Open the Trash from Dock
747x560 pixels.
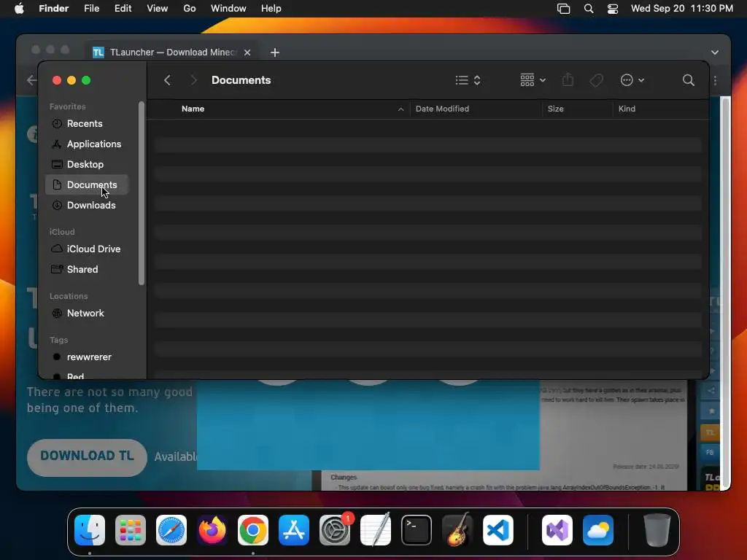pos(657,530)
